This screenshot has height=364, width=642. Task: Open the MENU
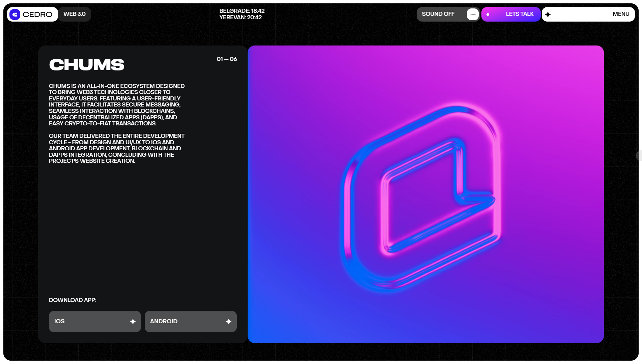[588, 14]
